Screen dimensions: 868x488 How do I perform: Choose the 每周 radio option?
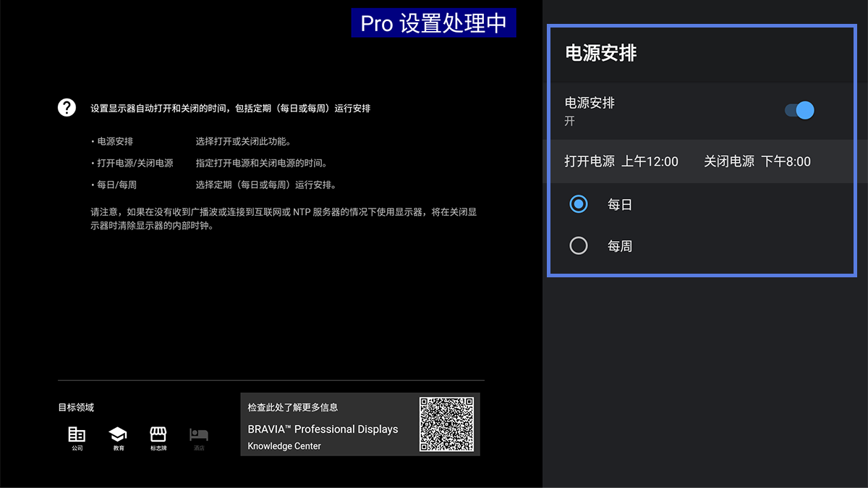[579, 246]
